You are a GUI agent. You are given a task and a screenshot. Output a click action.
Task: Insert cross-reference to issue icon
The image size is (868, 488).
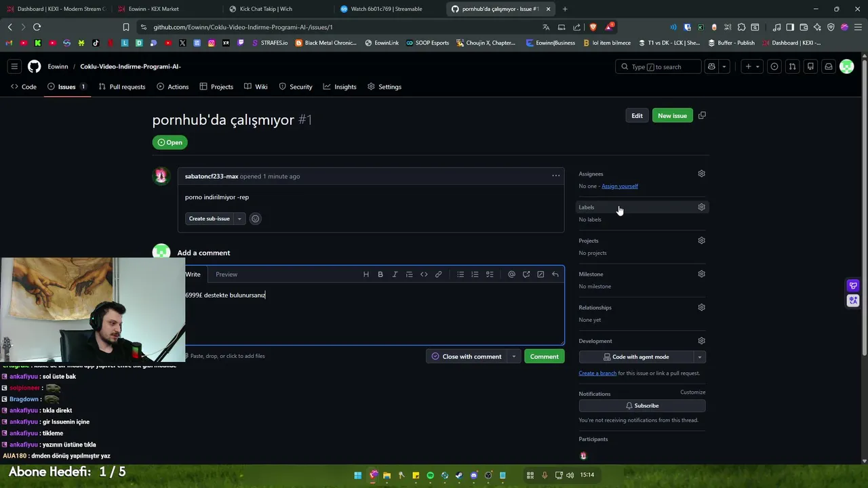(x=526, y=274)
